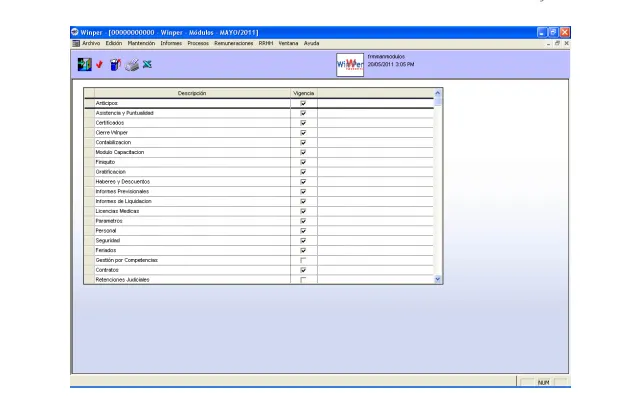Viewport: 637px width, 401px height.
Task: Open the Ventana menu
Action: [x=288, y=43]
